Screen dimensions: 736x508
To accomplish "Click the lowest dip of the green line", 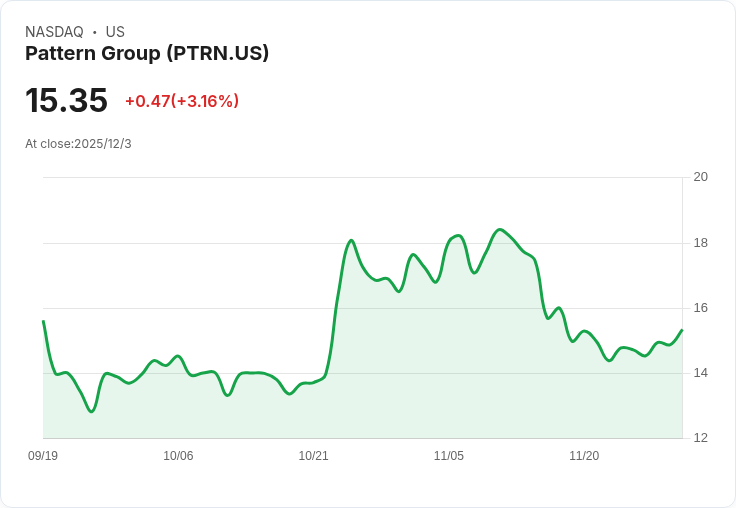I will click(91, 411).
